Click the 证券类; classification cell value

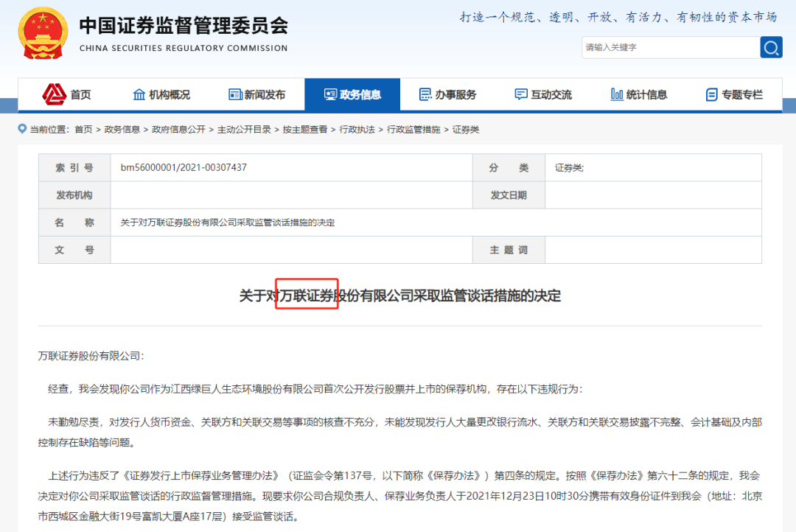pos(569,168)
